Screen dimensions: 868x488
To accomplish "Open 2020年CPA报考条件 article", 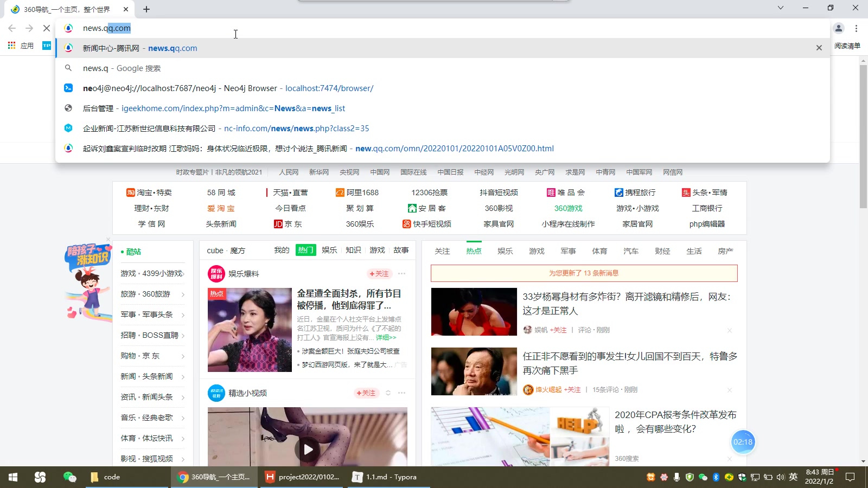I will tap(675, 422).
